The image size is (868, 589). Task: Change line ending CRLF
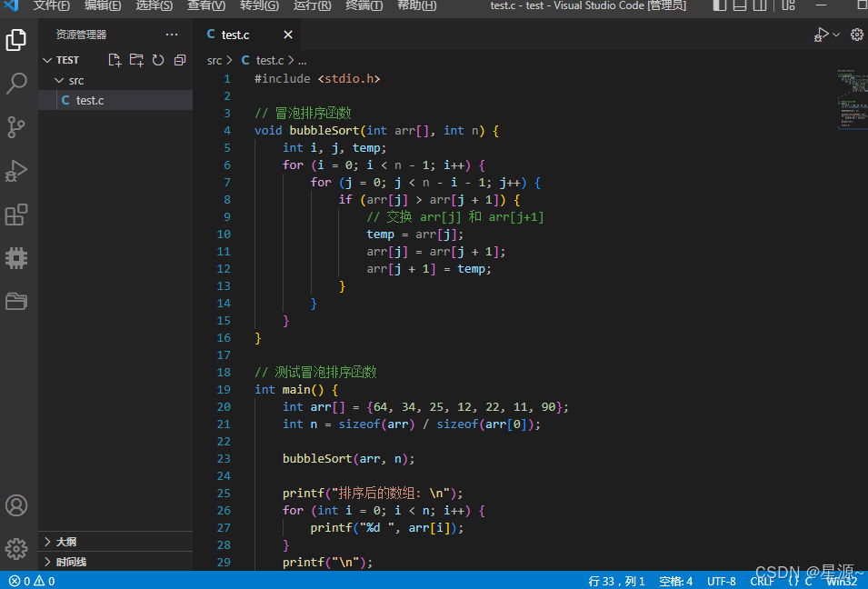[x=762, y=581]
